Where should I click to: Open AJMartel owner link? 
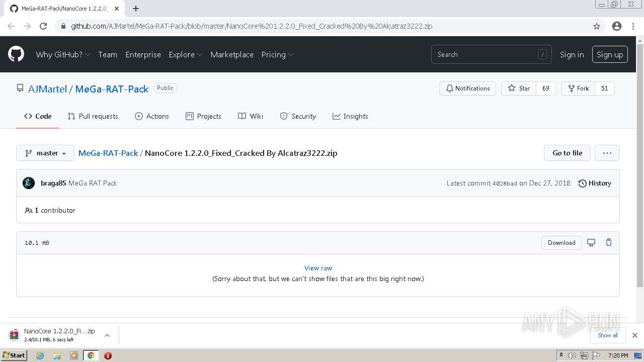[x=47, y=89]
